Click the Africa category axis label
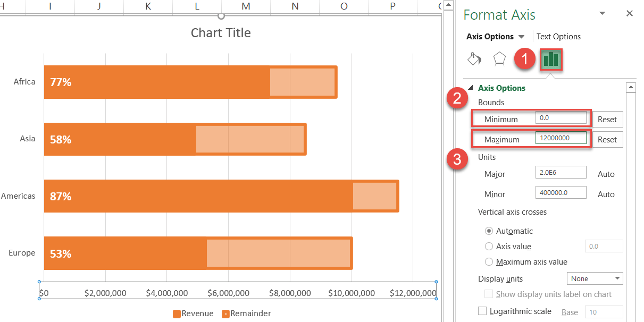This screenshot has height=322, width=644. [x=24, y=82]
